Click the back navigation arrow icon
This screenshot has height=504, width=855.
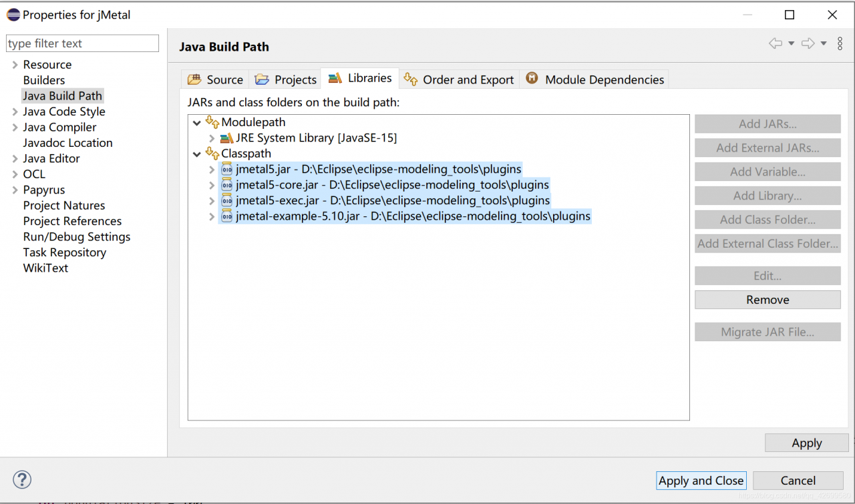click(775, 43)
